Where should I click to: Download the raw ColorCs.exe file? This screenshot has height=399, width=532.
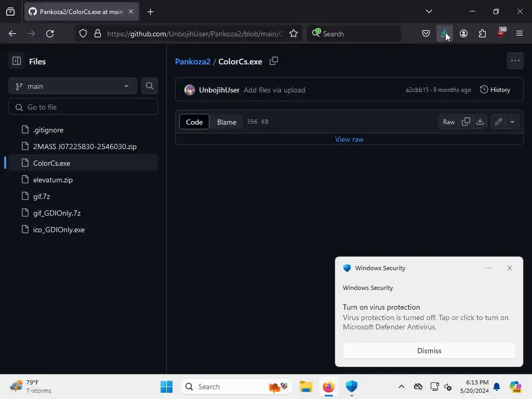point(480,122)
